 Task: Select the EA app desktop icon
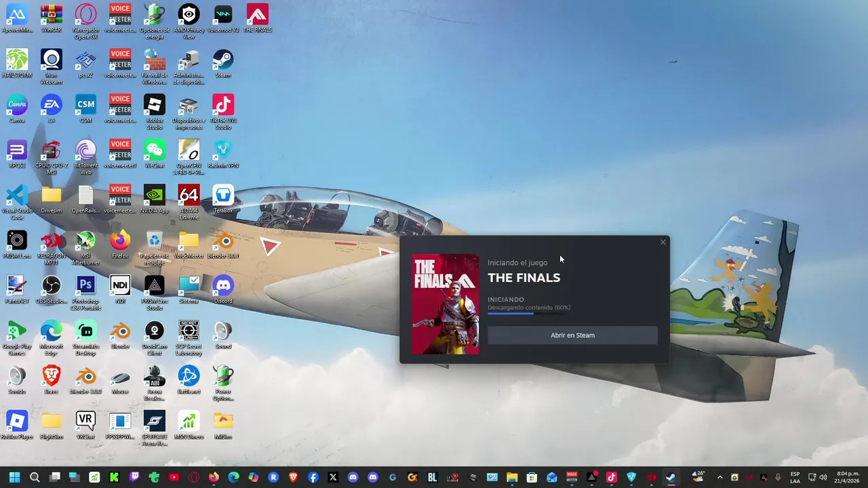coord(52,109)
